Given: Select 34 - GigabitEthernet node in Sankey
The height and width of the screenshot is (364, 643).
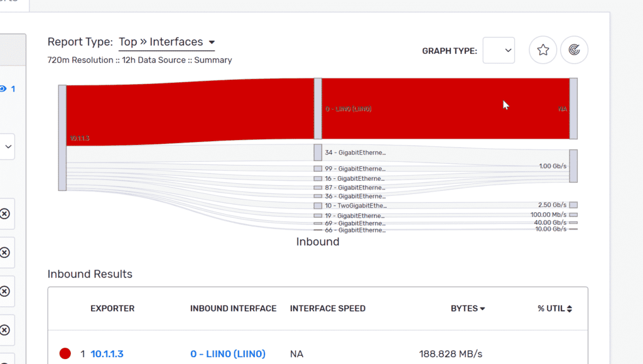Looking at the screenshot, I should 318,153.
